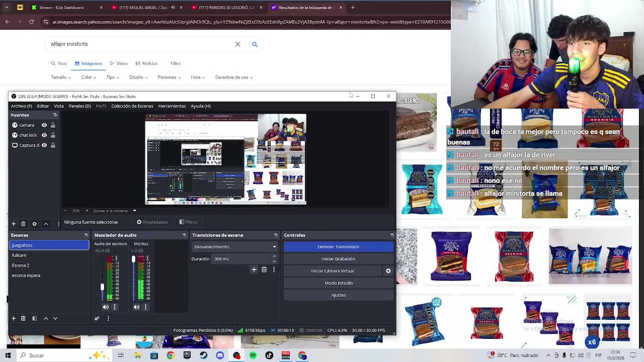The width and height of the screenshot is (644, 362).
Task: Undock the Transiciones de escena panel
Action: click(x=276, y=235)
